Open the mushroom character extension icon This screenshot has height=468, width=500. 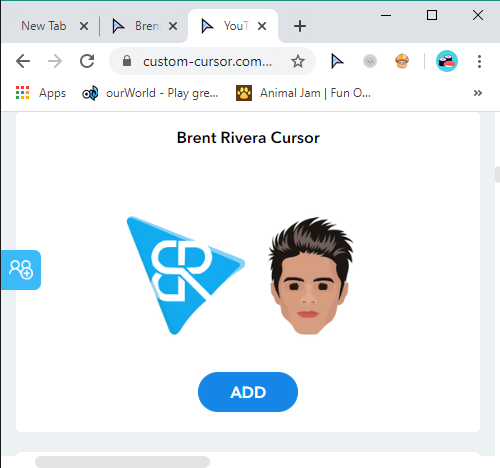(402, 61)
